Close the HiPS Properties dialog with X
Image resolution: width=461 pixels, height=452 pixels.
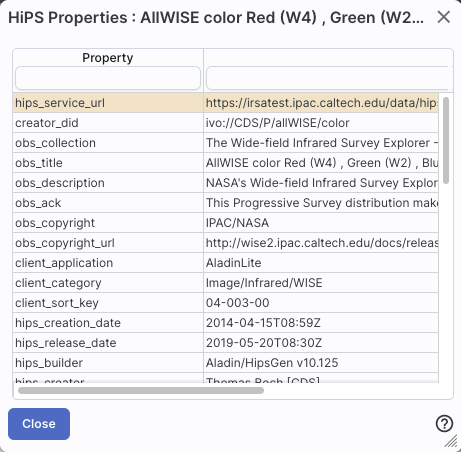point(444,17)
